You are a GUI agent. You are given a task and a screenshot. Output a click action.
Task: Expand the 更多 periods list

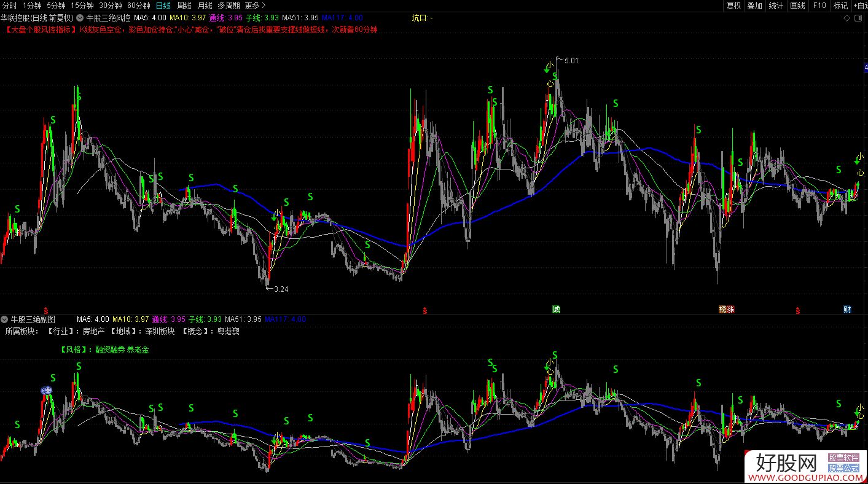point(255,6)
